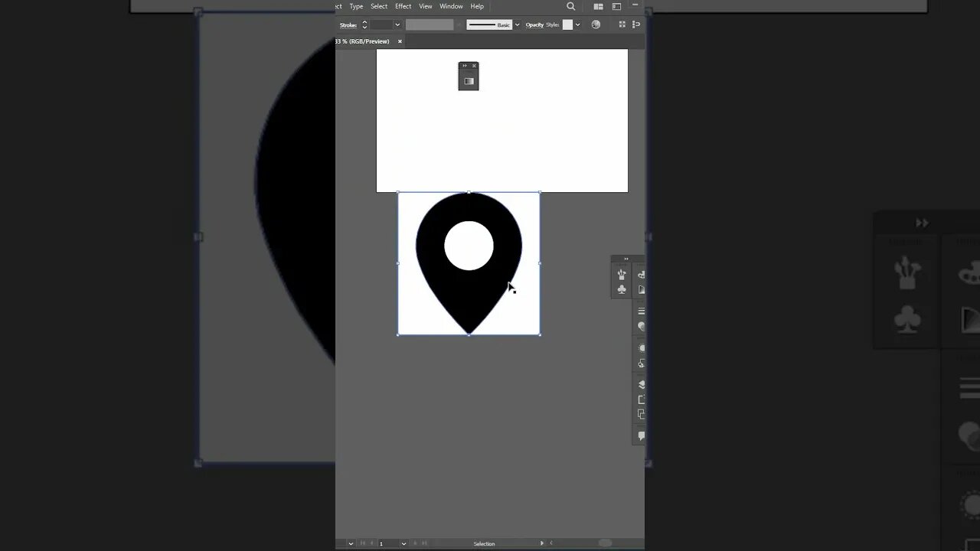
Task: Expand the zoom level dropdown in status bar
Action: click(x=351, y=543)
